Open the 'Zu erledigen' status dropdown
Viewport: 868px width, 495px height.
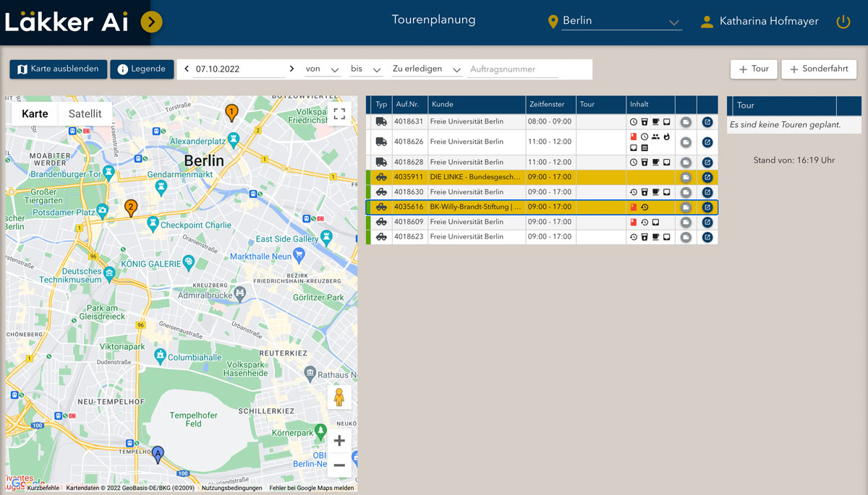point(426,69)
